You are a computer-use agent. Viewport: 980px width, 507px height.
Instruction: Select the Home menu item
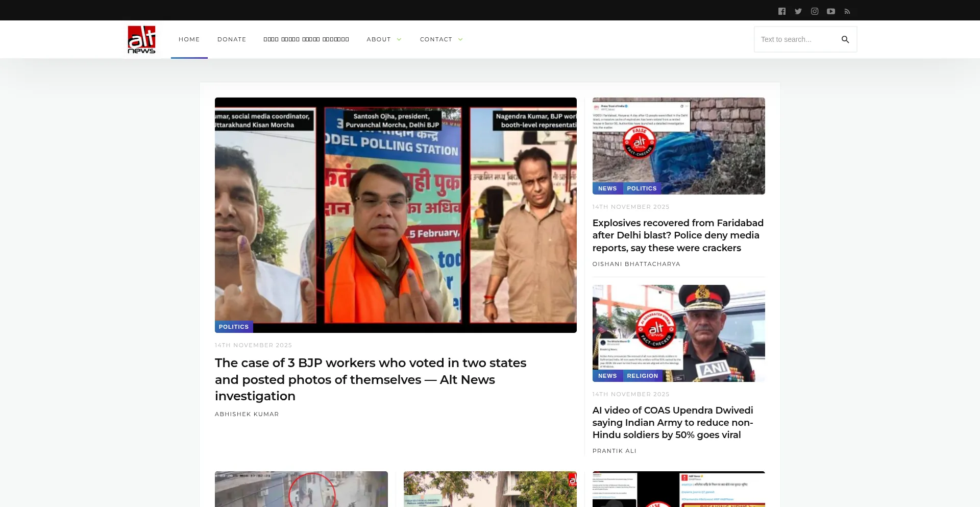pyautogui.click(x=189, y=39)
